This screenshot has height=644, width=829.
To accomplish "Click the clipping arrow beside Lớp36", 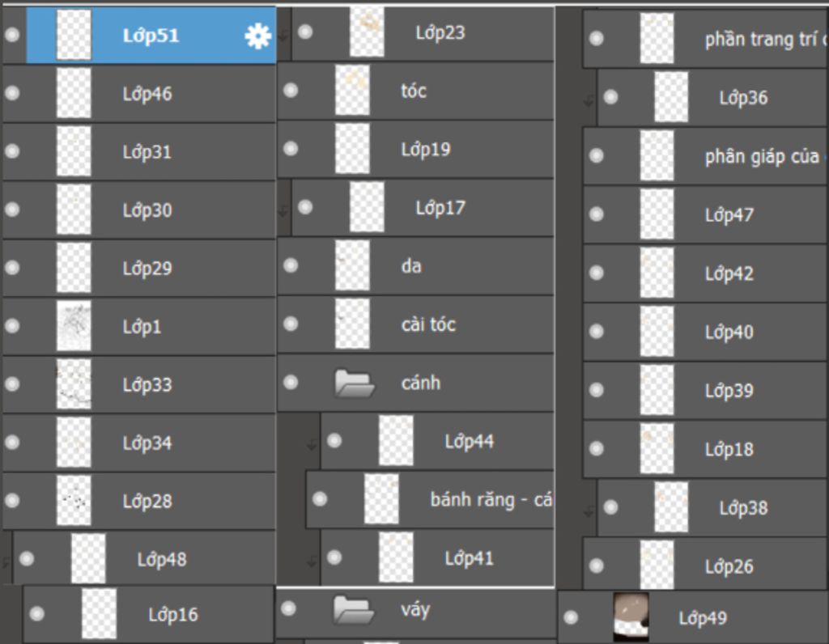I will pos(589,101).
